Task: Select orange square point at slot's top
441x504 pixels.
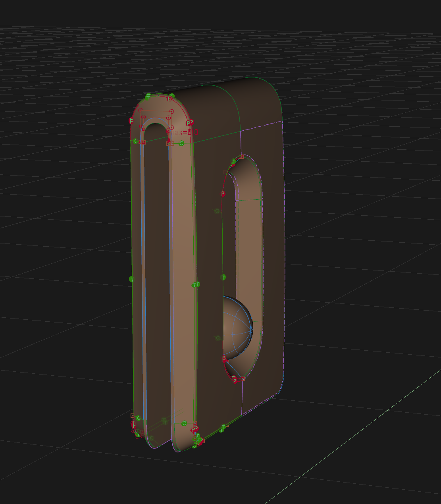Action: pyautogui.click(x=242, y=157)
